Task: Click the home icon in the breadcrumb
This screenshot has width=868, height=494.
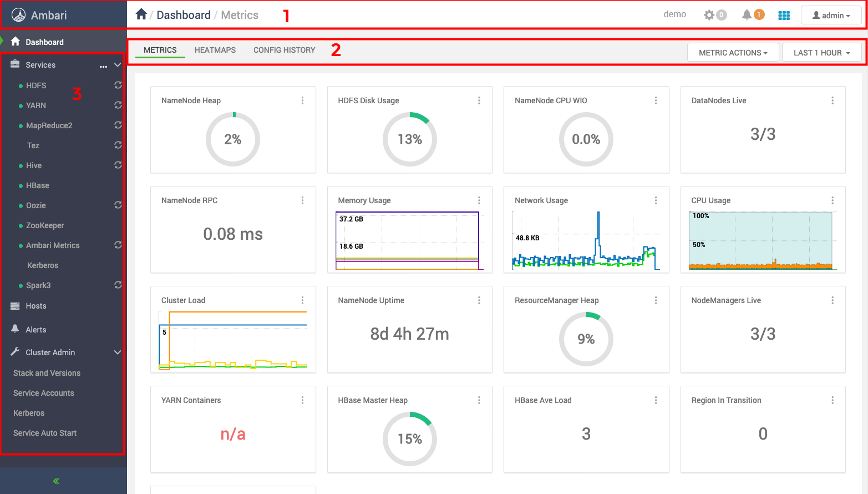Action: tap(141, 14)
